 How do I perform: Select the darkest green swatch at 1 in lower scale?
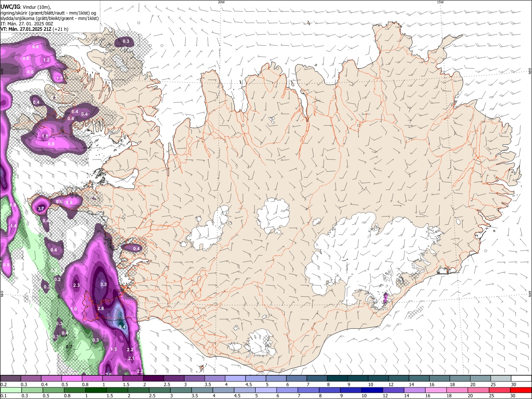pos(96,390)
